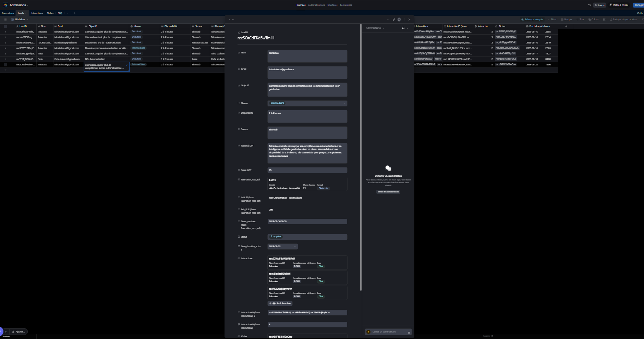Screen dimensions: 644x339
Task: Go to previous record with up arrow
Action: click(x=230, y=20)
